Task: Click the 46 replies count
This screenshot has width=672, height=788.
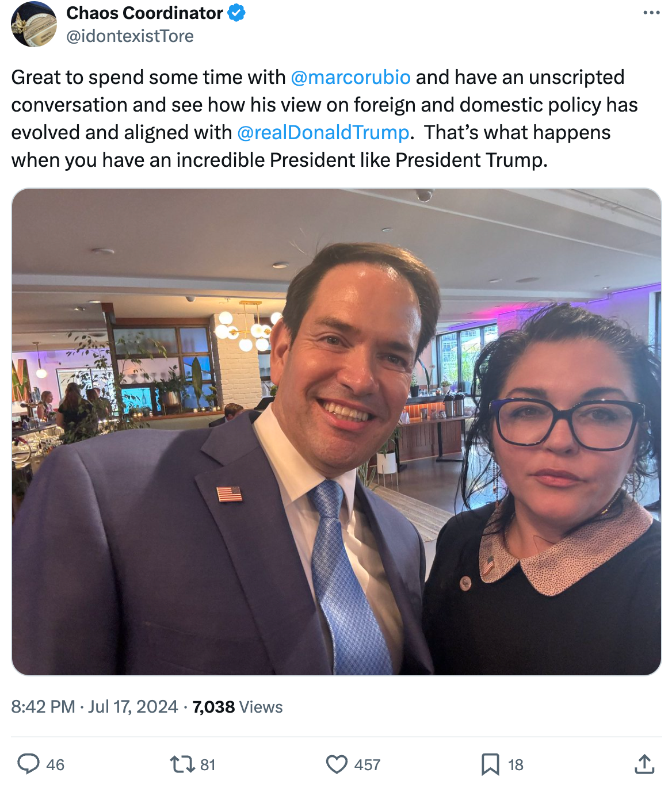Action: 55,764
